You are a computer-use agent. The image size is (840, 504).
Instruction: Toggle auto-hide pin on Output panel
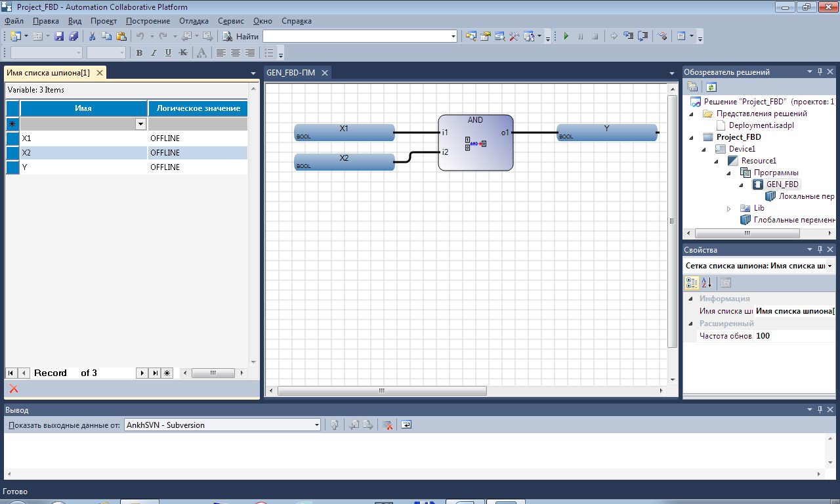820,409
